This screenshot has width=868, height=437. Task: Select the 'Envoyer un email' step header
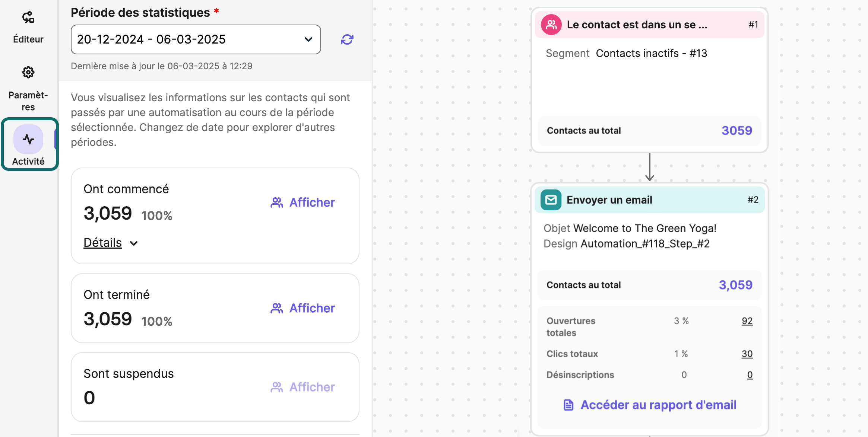click(650, 200)
